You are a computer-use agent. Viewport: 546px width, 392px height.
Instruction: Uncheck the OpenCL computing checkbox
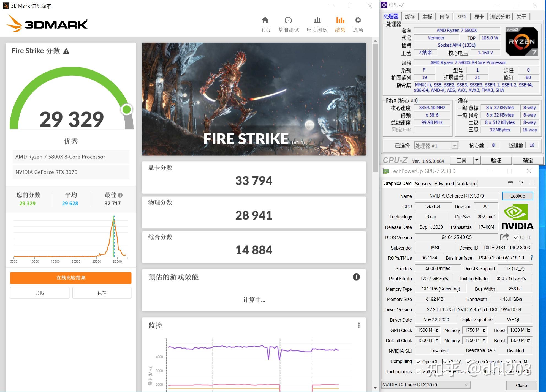(419, 361)
